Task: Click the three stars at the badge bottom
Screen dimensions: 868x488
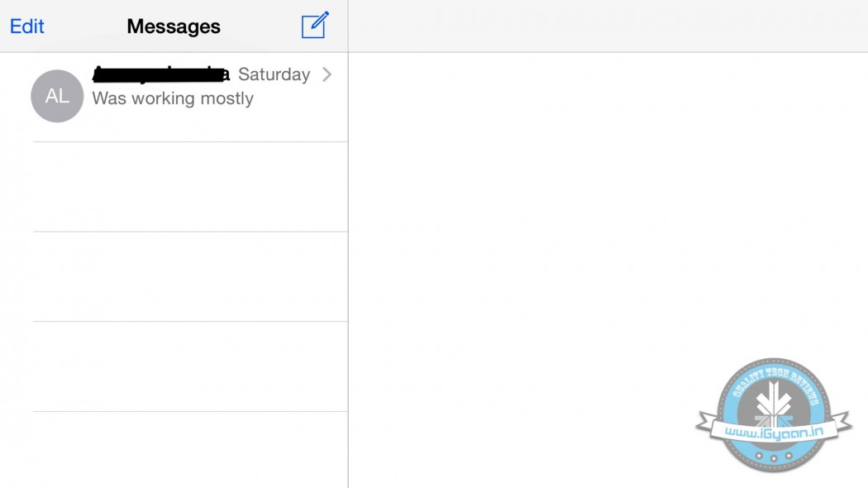Action: point(773,457)
